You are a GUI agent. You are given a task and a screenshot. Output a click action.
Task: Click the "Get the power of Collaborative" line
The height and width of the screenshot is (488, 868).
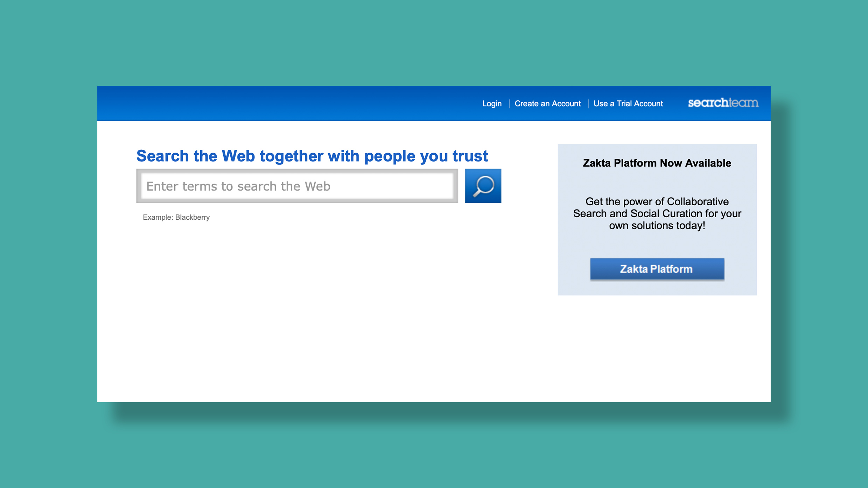(x=657, y=201)
